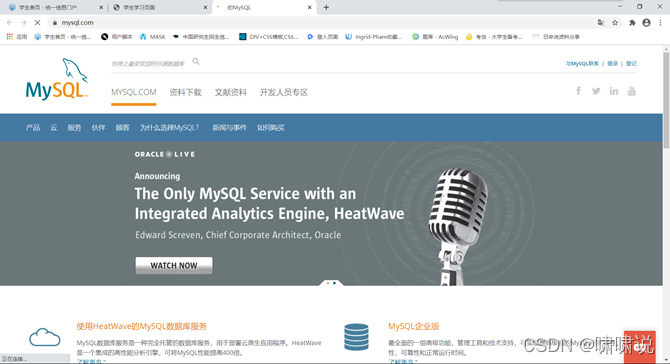
Task: Click the site search input field
Action: (x=148, y=64)
